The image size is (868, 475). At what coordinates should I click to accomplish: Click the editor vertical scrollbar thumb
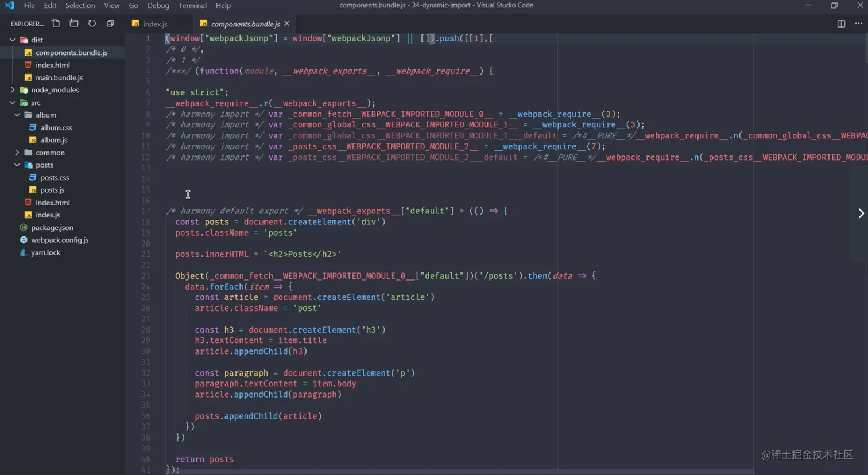tap(866, 48)
